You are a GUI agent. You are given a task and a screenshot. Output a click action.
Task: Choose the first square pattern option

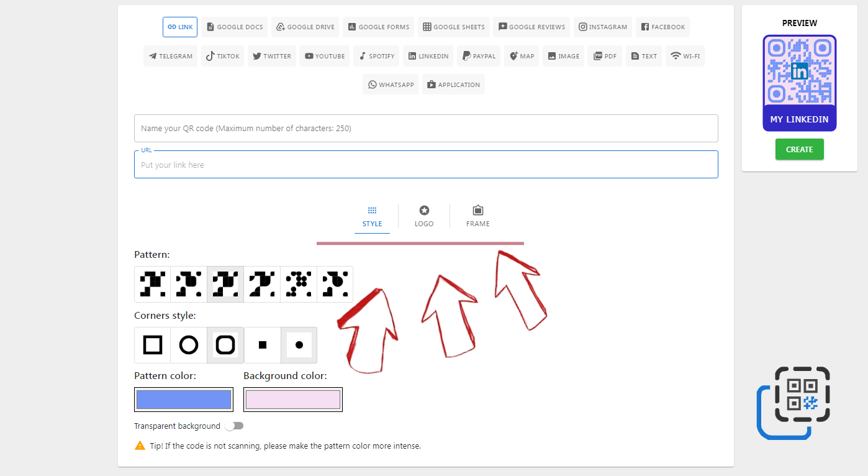pos(153,284)
